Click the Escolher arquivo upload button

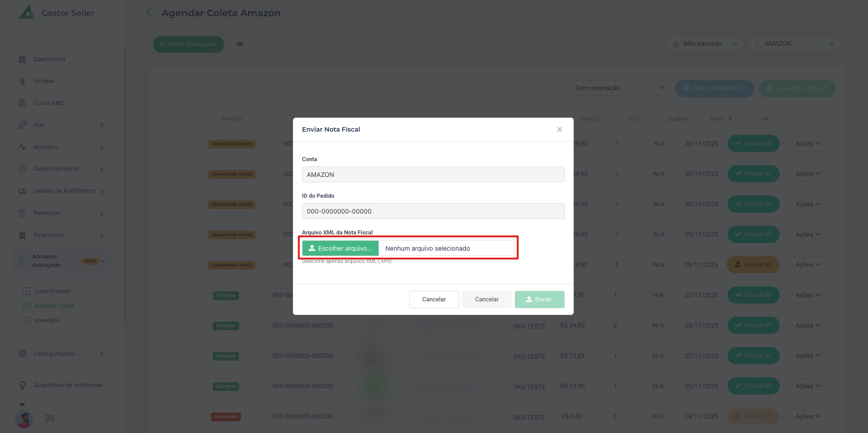(x=340, y=248)
